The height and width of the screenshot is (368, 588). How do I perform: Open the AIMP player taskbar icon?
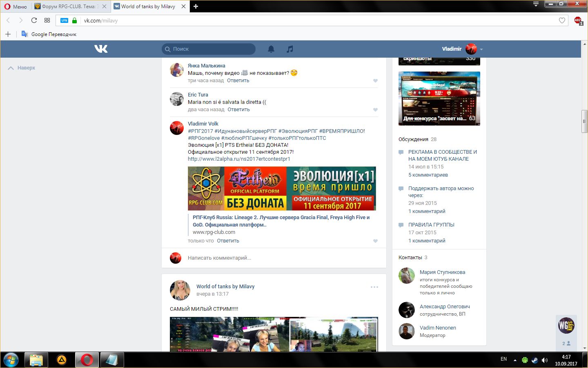click(x=62, y=360)
